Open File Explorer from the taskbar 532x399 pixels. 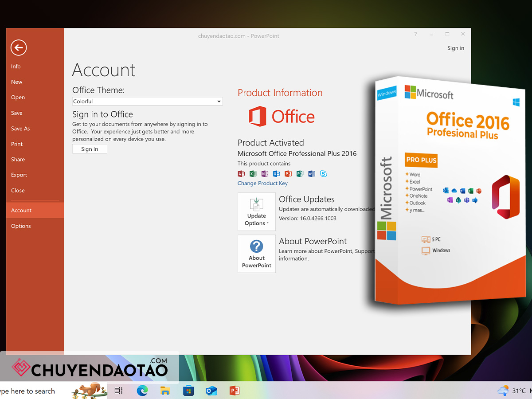[165, 391]
